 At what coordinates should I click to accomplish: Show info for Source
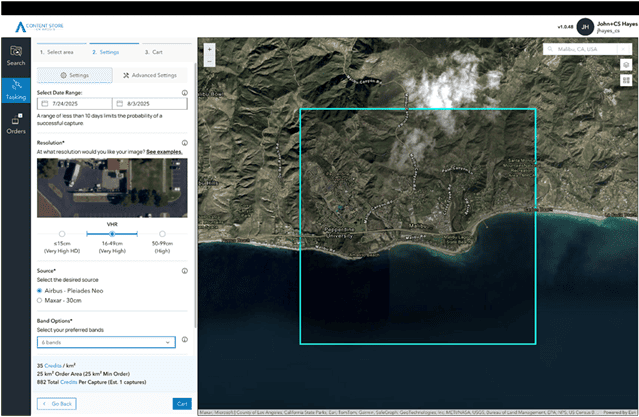[x=185, y=271]
